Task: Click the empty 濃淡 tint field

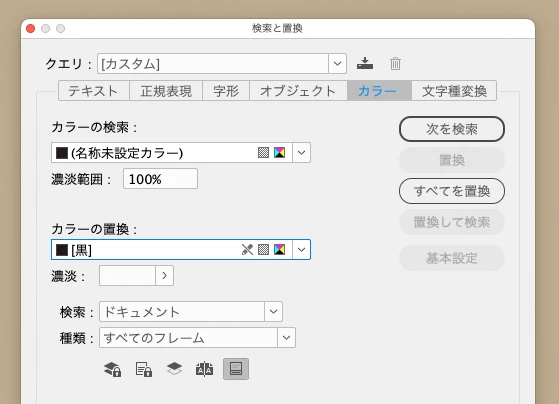Action: click(127, 275)
